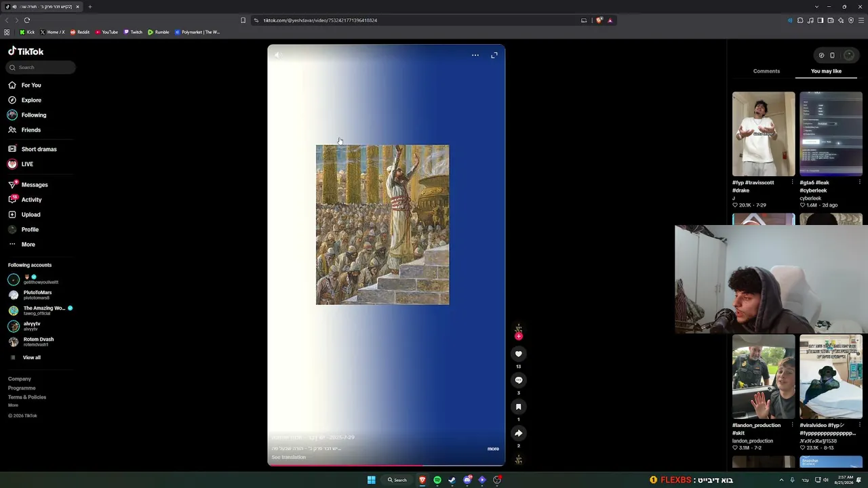Open the #landon_production #skit video thumbnail
The image size is (868, 488).
point(764,377)
